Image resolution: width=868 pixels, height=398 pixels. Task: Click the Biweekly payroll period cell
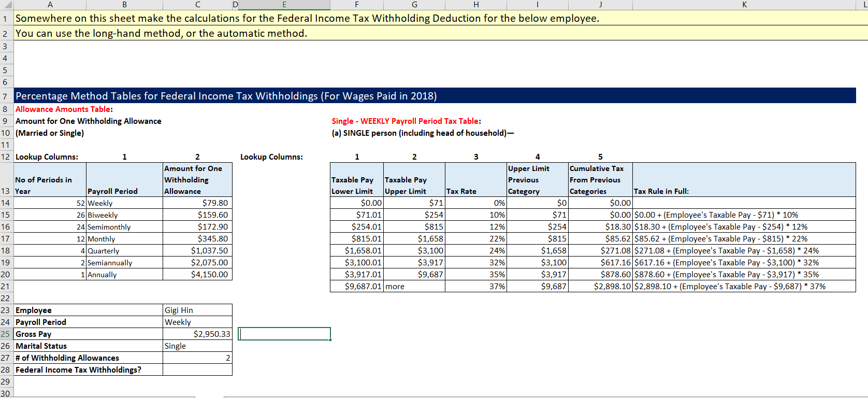[x=124, y=215]
